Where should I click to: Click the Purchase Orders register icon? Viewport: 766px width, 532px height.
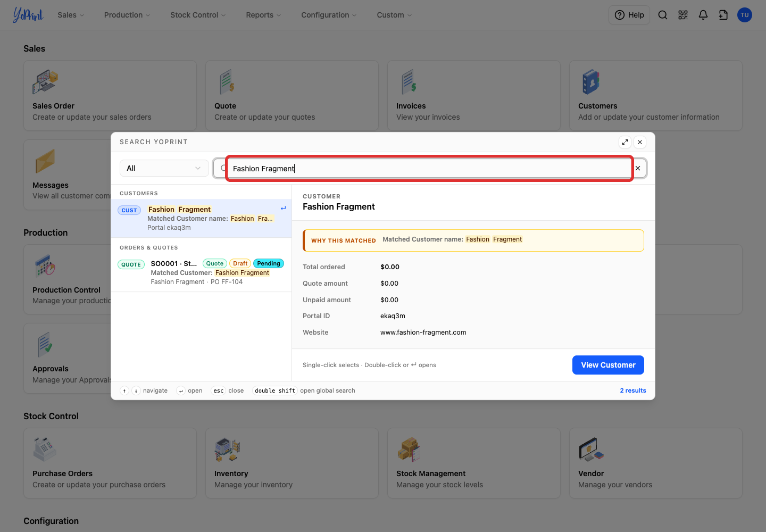click(x=45, y=450)
